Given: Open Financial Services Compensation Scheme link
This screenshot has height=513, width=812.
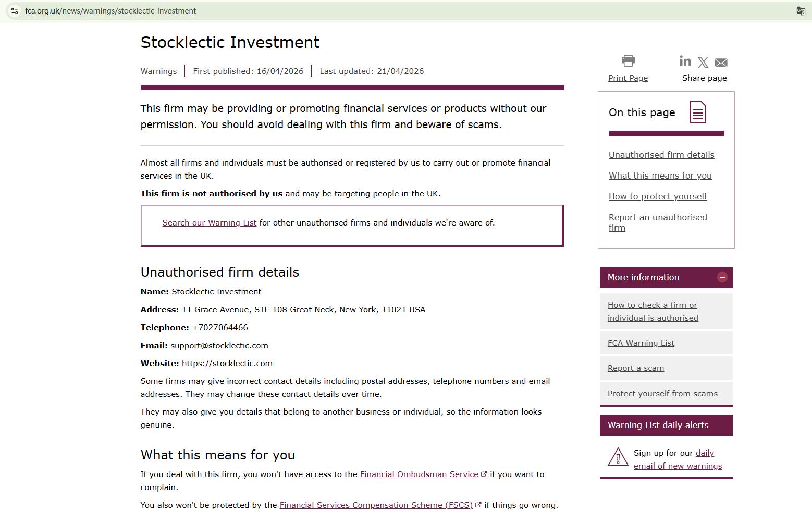Looking at the screenshot, I should click(x=376, y=505).
